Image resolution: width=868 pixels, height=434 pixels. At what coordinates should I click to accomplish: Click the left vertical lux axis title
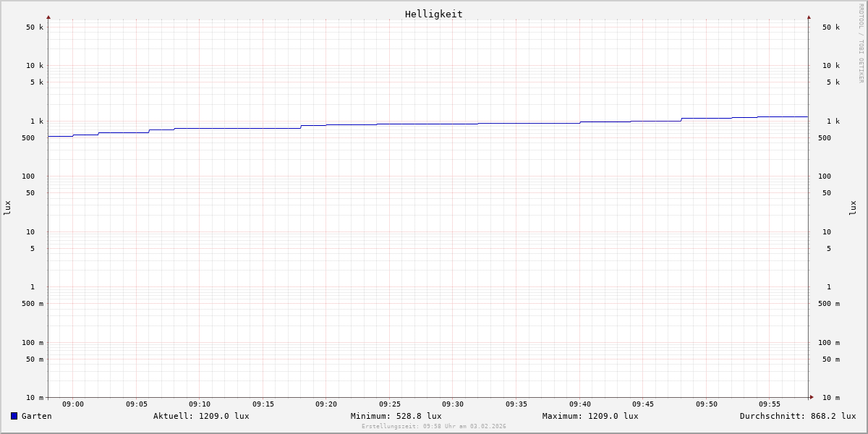coord(7,208)
